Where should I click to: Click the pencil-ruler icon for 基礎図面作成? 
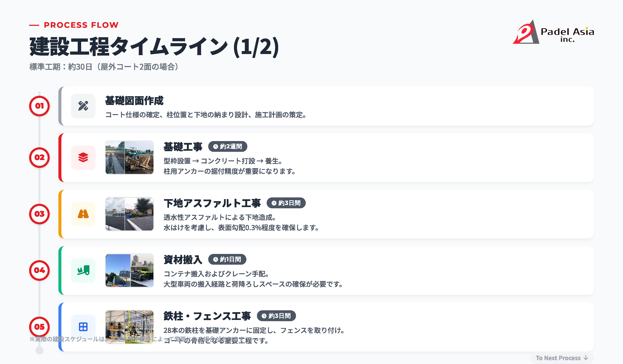coord(83,106)
